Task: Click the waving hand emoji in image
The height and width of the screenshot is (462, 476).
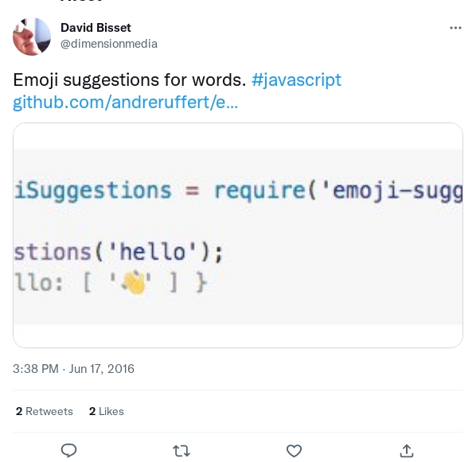Action: coord(134,283)
